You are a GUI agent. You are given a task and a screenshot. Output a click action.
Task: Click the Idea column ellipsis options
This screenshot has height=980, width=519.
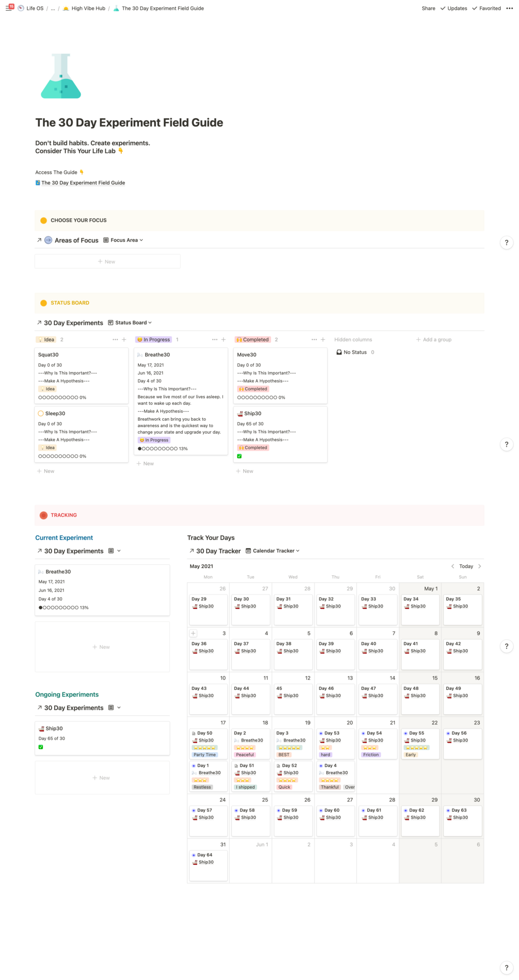[115, 340]
